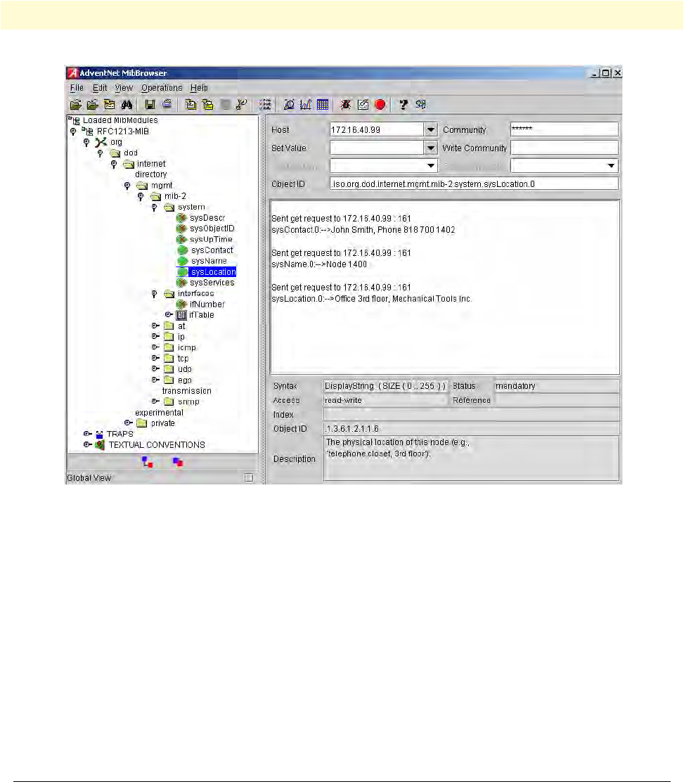Click the printer icon in toolbar
The image size is (684, 784).
coord(167,105)
